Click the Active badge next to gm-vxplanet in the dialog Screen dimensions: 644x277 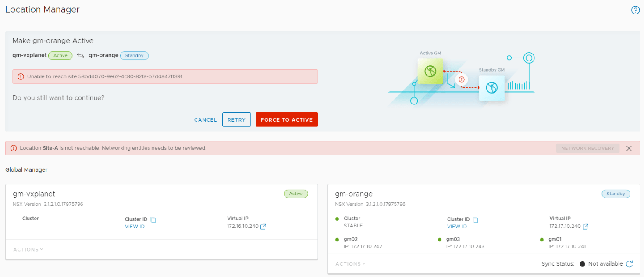tap(60, 56)
